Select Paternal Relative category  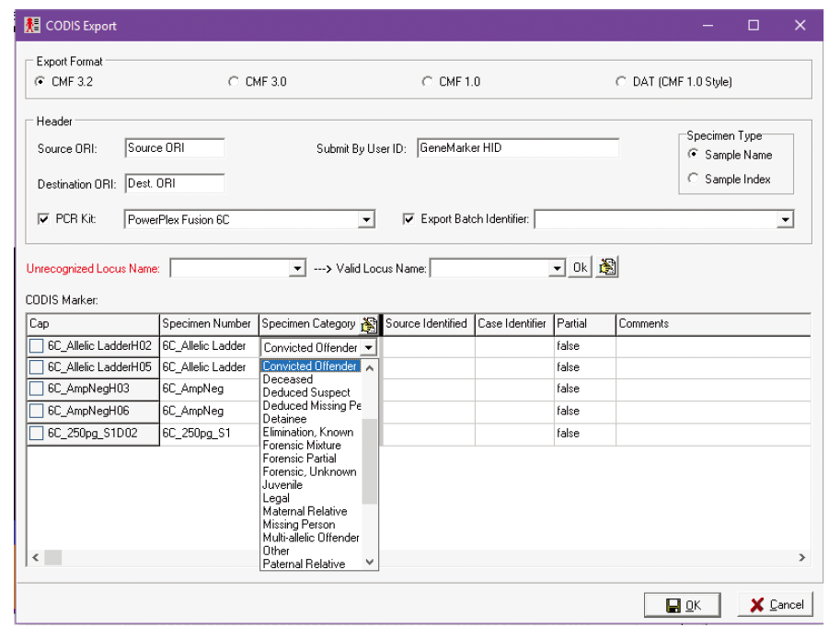(x=311, y=563)
